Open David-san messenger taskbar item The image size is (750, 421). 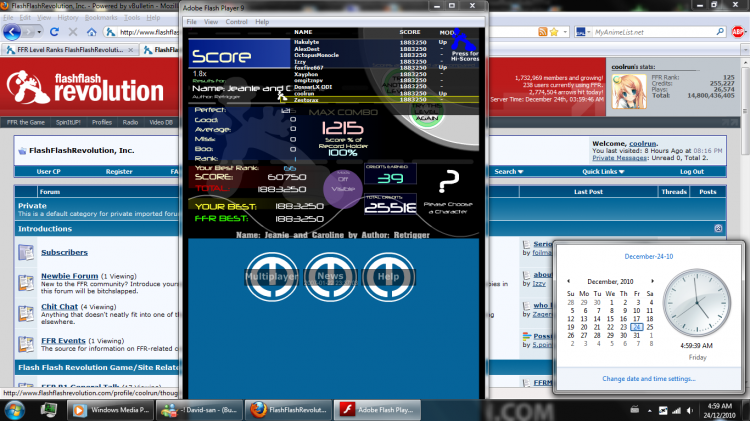pyautogui.click(x=199, y=410)
